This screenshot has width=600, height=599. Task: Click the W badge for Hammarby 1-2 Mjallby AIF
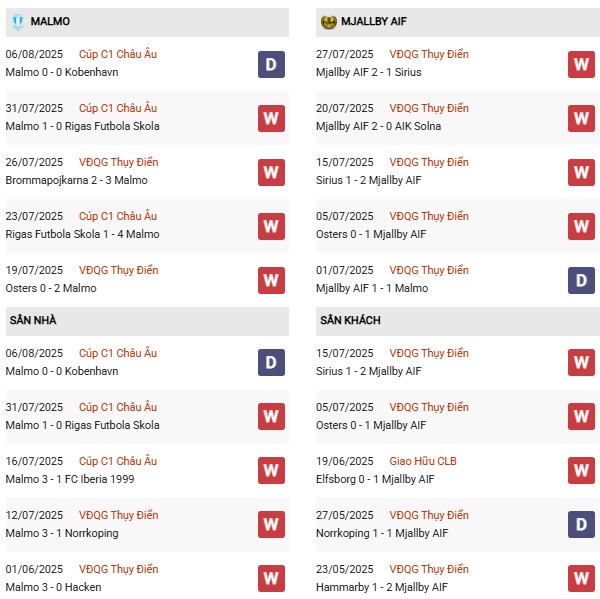click(x=581, y=578)
